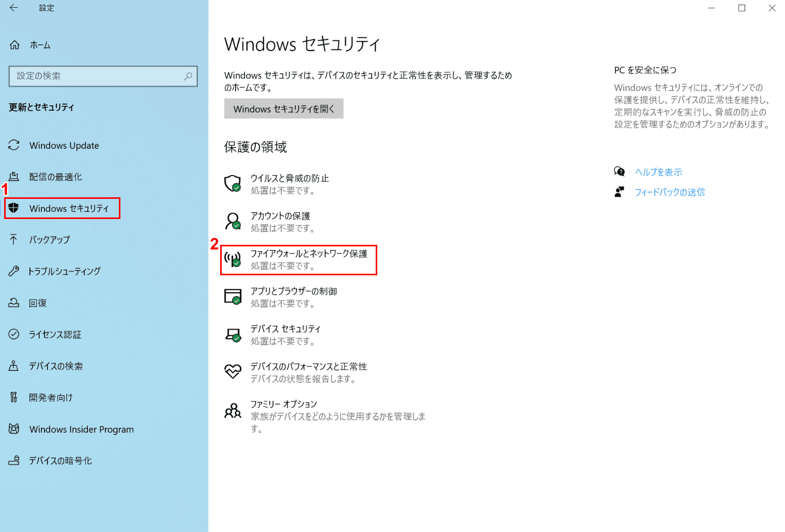Click the Windows Security shield sidebar icon
The image size is (785, 532).
pos(14,208)
